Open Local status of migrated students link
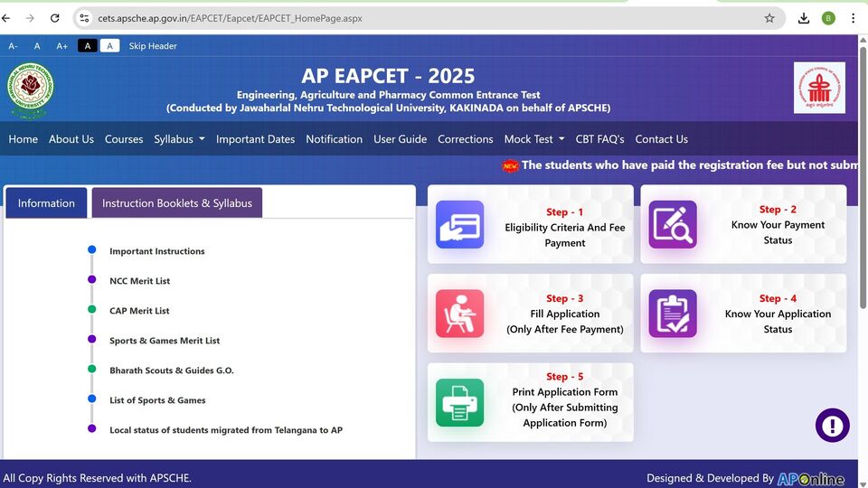The width and height of the screenshot is (868, 488). pos(226,430)
